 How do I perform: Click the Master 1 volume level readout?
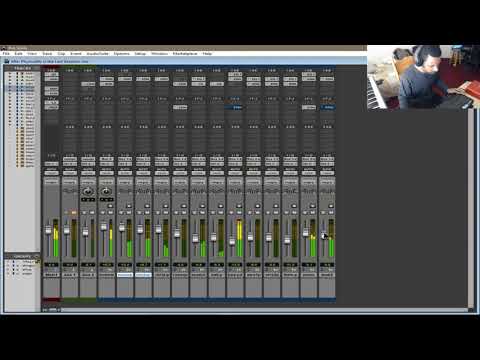pyautogui.click(x=51, y=265)
